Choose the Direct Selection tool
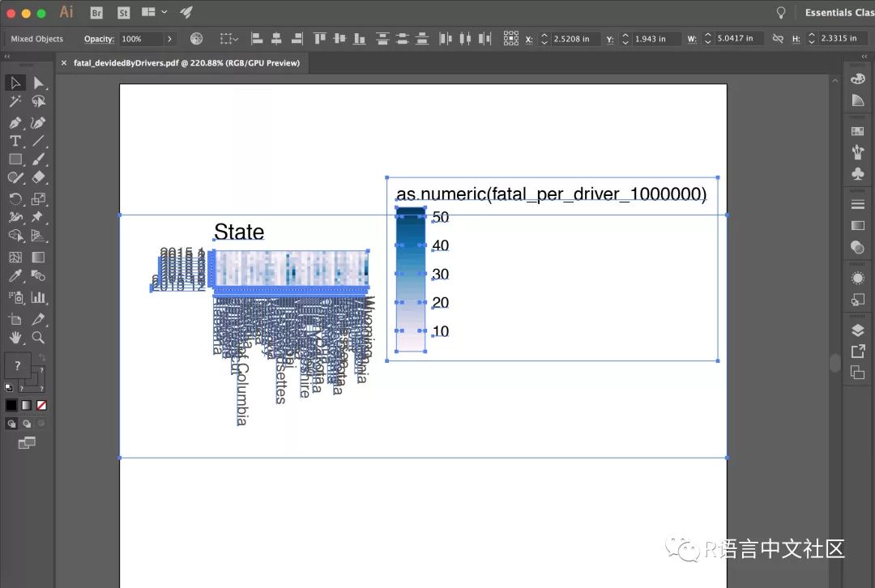Screen dimensions: 875x588 (x=38, y=83)
